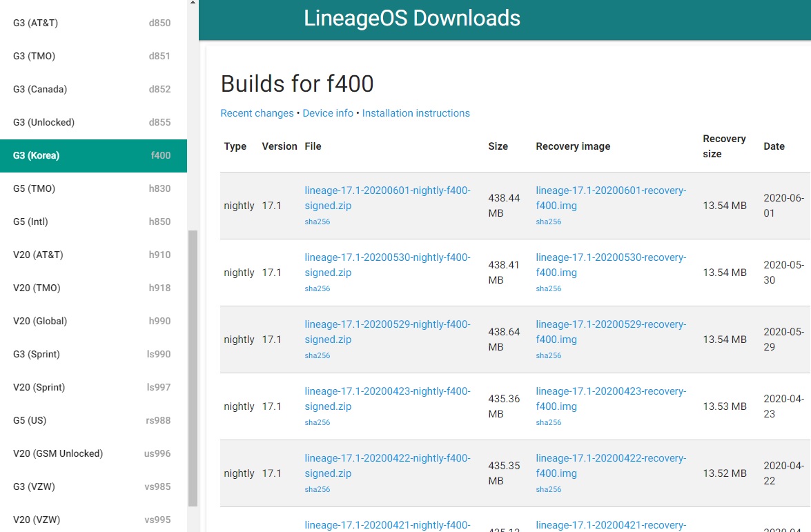Click the sidebar scrollbar thumb
This screenshot has height=532, width=811.
tap(193, 368)
